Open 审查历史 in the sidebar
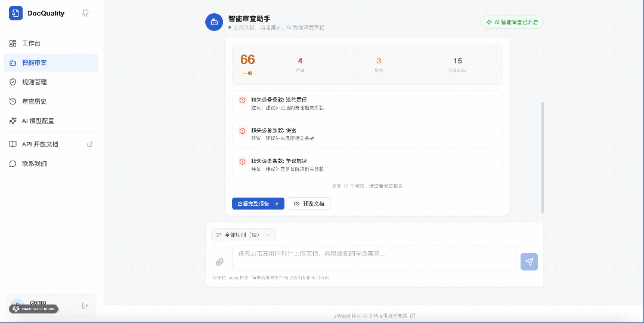 [51, 101]
